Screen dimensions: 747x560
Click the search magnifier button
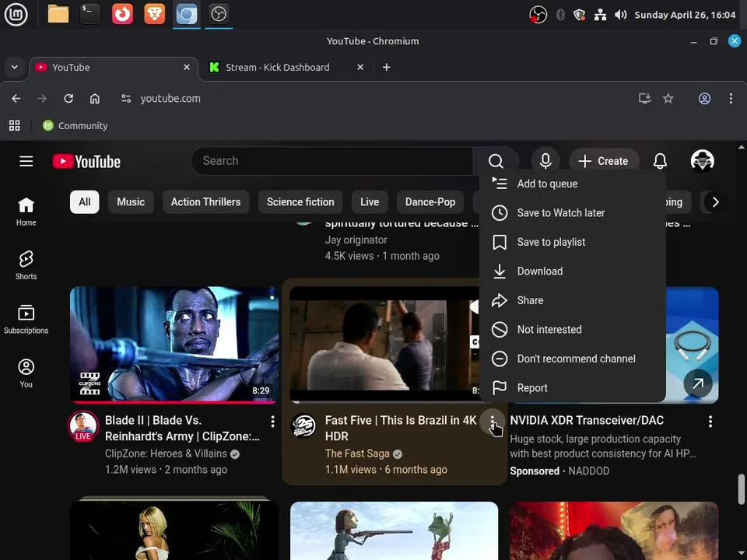click(496, 161)
